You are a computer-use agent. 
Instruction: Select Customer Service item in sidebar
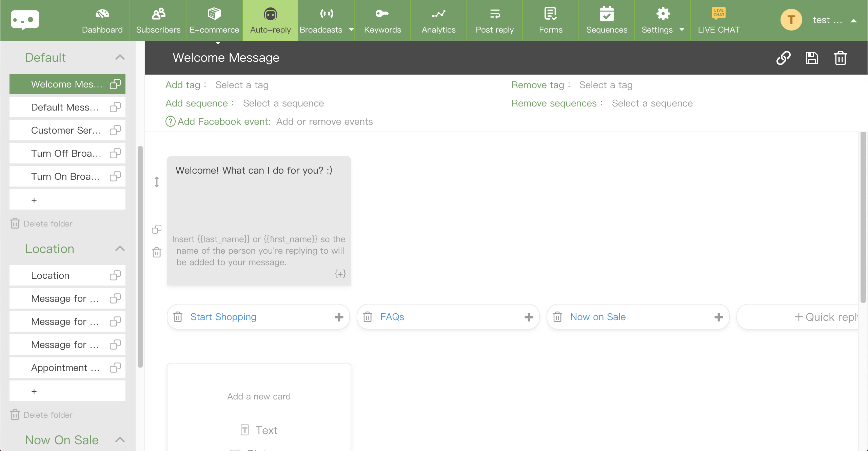point(66,130)
